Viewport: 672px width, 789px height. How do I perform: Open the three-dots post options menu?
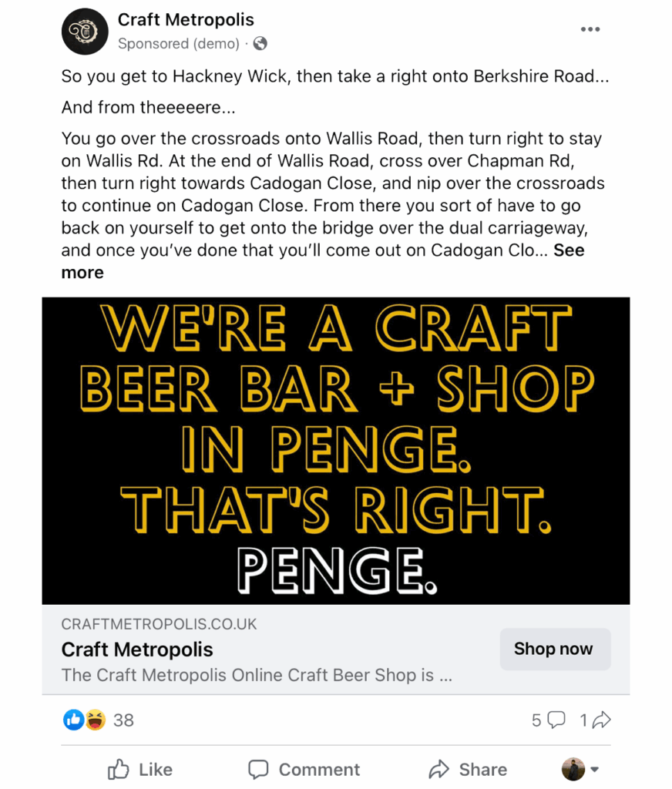pyautogui.click(x=590, y=29)
